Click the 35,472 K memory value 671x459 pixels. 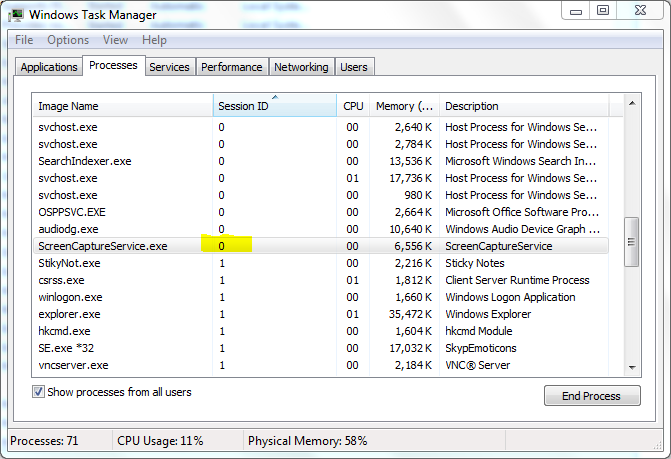tap(410, 314)
